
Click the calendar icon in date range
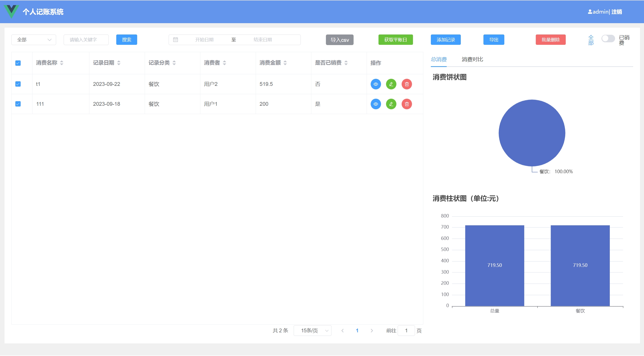click(x=175, y=40)
